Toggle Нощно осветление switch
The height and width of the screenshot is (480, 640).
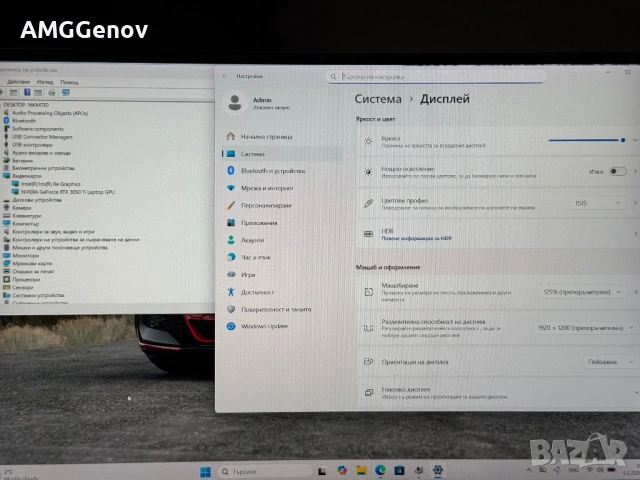tap(618, 171)
